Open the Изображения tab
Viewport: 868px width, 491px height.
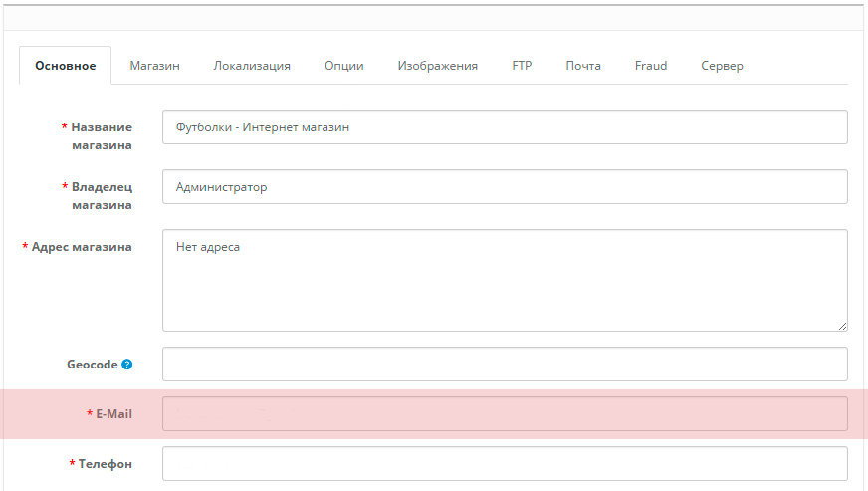(x=437, y=66)
